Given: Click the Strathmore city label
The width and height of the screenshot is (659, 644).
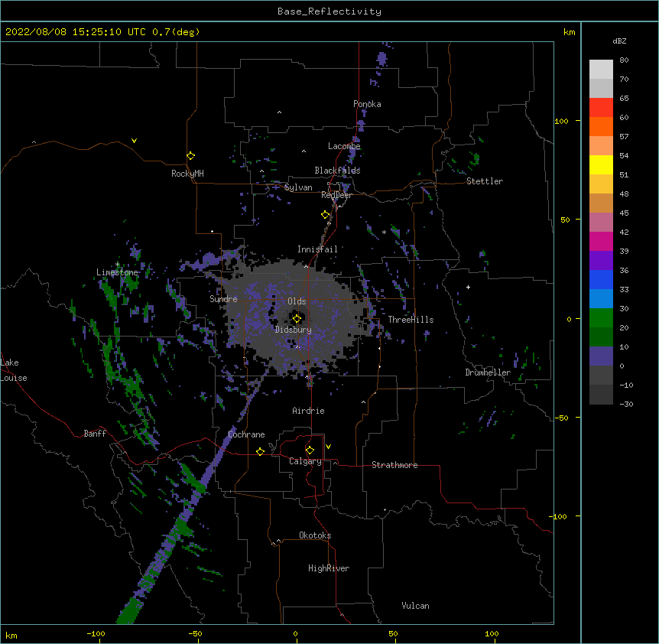Looking at the screenshot, I should tap(394, 465).
